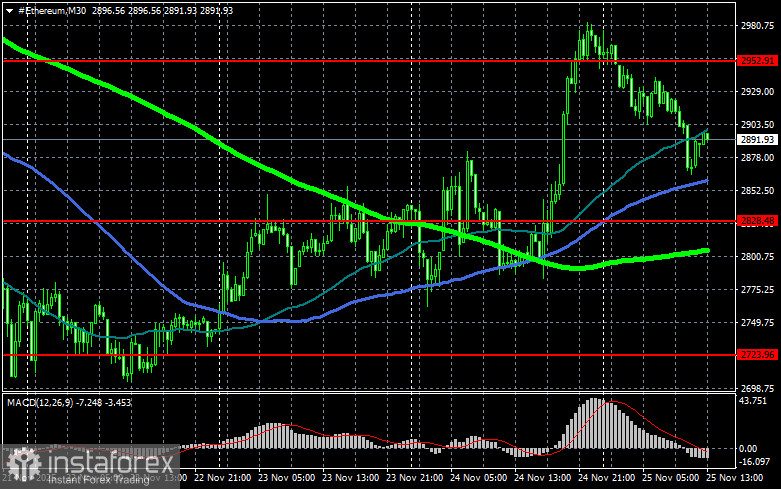Click the red 2952.91 resistance level label
Screen dimensions: 781x489
click(758, 61)
